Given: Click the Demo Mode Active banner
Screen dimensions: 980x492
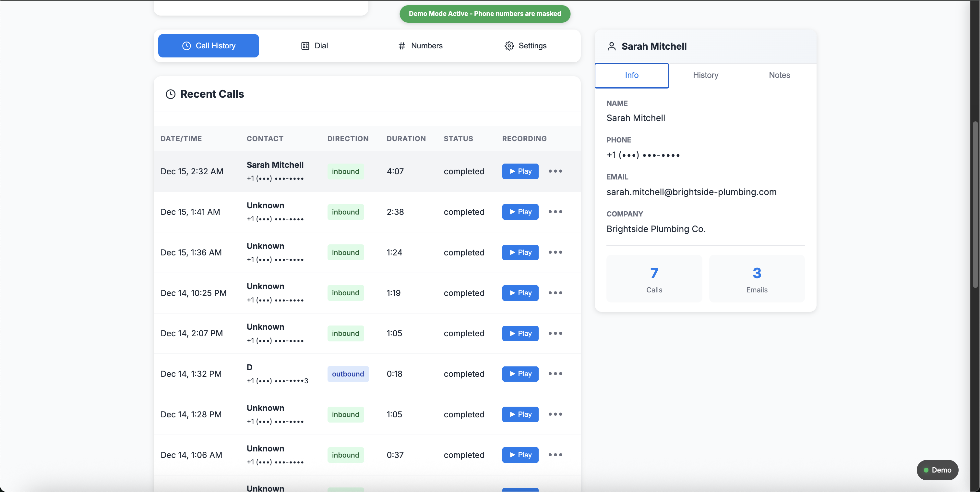Looking at the screenshot, I should [484, 14].
